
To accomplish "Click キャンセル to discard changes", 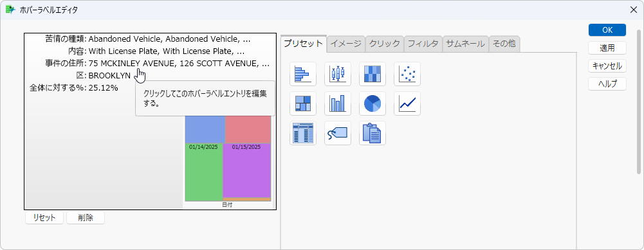I will point(607,66).
